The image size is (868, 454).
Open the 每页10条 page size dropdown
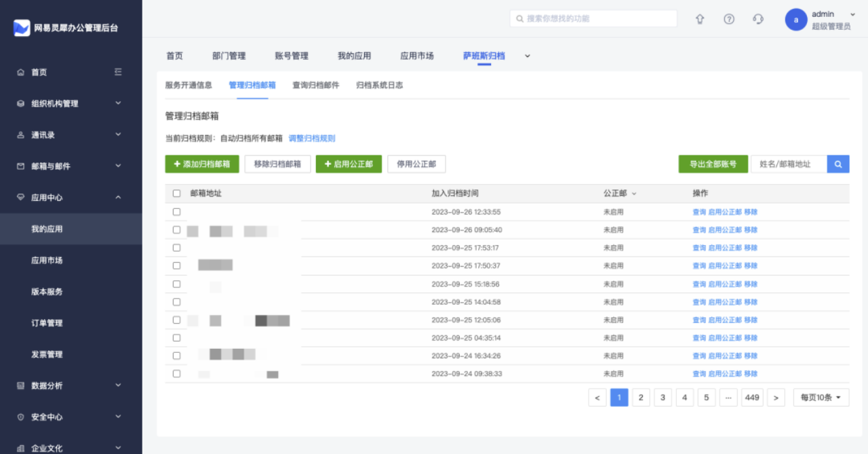pos(821,398)
